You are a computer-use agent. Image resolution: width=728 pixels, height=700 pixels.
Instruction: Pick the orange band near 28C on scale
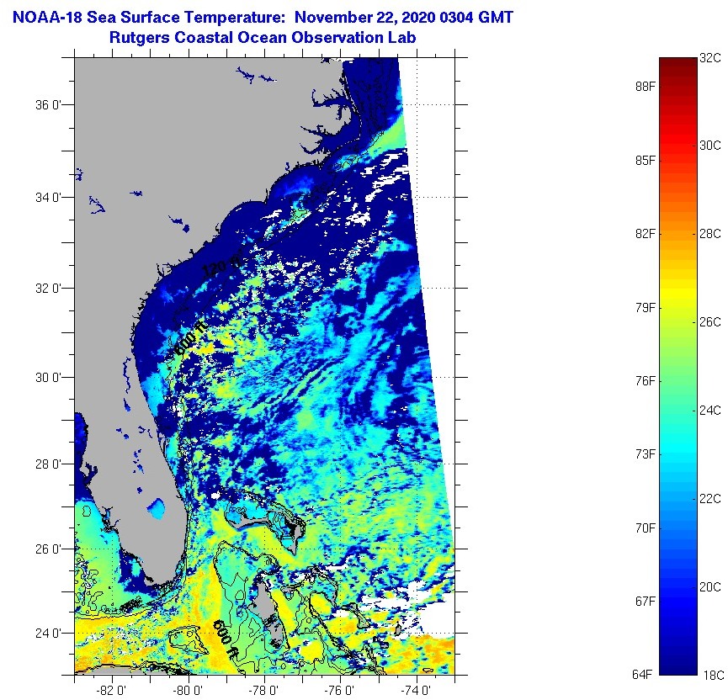[678, 234]
